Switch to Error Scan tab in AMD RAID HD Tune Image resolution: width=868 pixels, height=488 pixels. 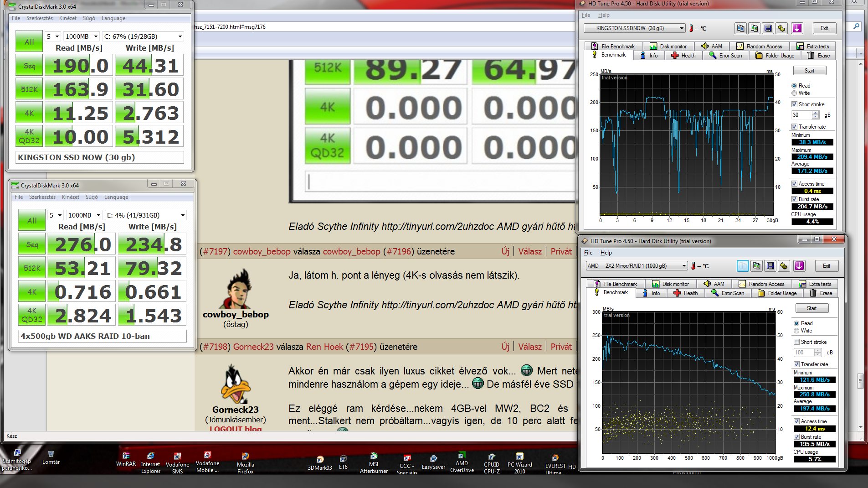(727, 293)
